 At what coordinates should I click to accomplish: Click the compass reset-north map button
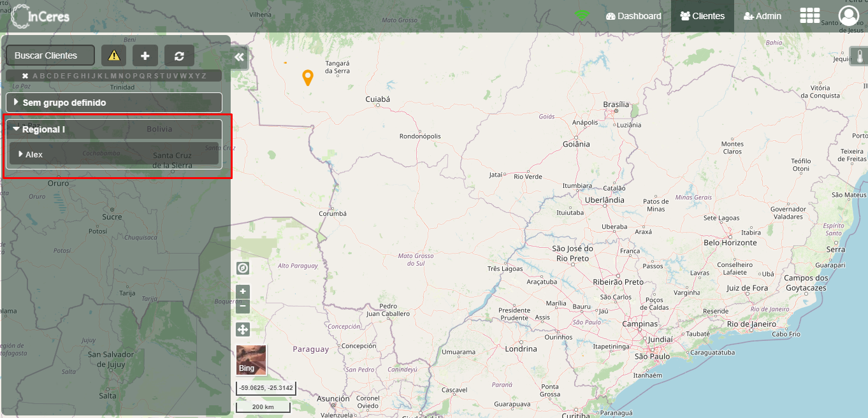243,268
